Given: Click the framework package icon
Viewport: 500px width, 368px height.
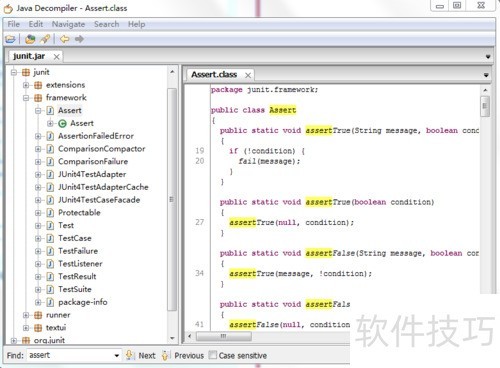Looking at the screenshot, I should click(38, 98).
